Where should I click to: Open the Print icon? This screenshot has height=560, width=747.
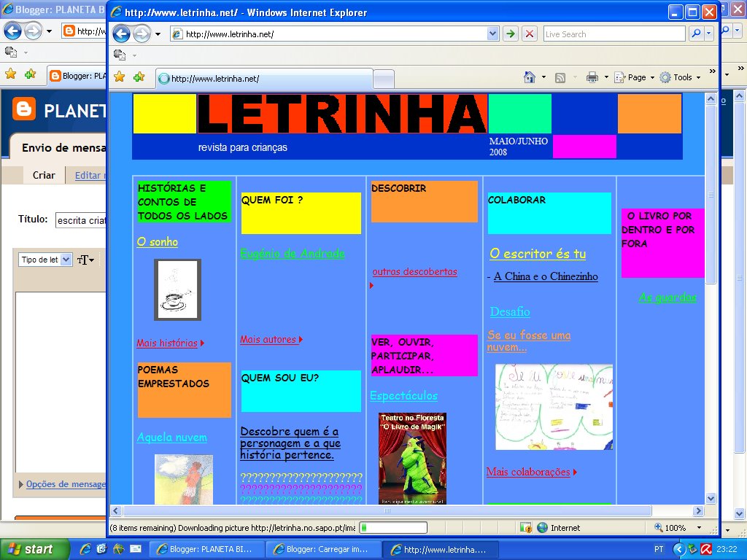[x=592, y=77]
